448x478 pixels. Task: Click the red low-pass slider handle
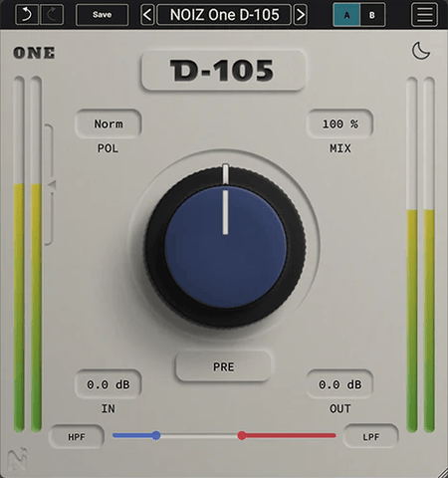click(242, 435)
